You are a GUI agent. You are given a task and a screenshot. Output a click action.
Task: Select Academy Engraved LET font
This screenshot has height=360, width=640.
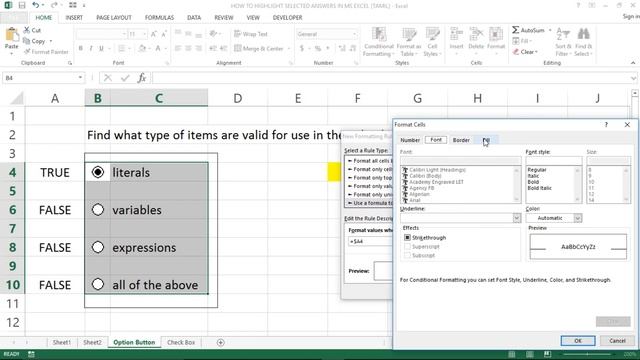point(436,182)
